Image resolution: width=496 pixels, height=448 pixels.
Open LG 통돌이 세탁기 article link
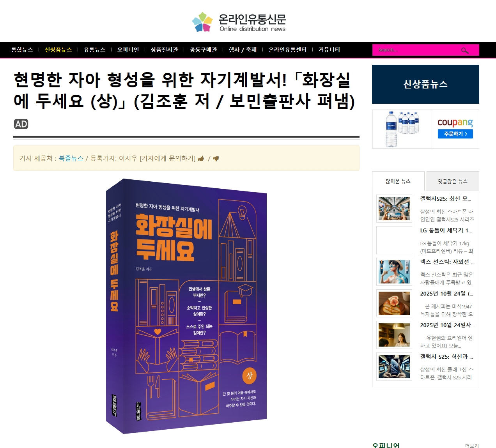pyautogui.click(x=446, y=230)
